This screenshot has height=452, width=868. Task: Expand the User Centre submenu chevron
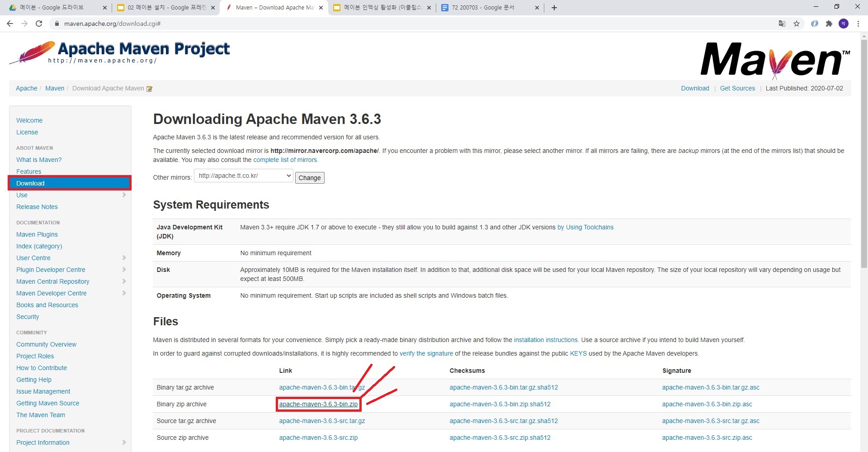click(x=124, y=258)
